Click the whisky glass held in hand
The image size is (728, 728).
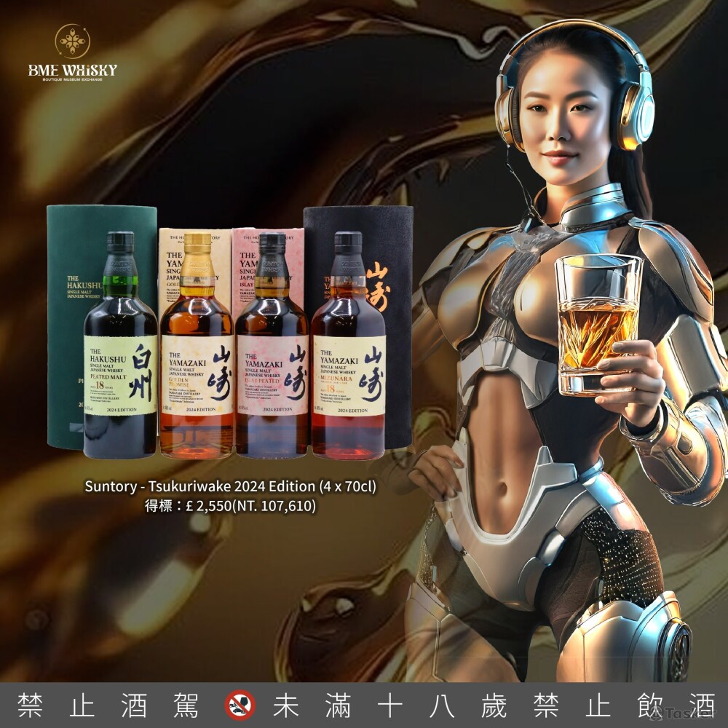(598, 324)
